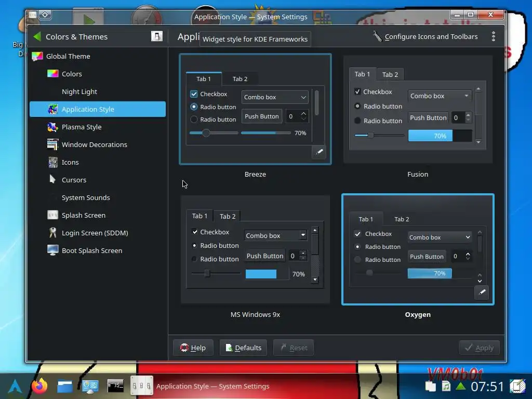This screenshot has width=532, height=399.
Task: Click the spinbox in Fusion preview
Action: click(461, 118)
